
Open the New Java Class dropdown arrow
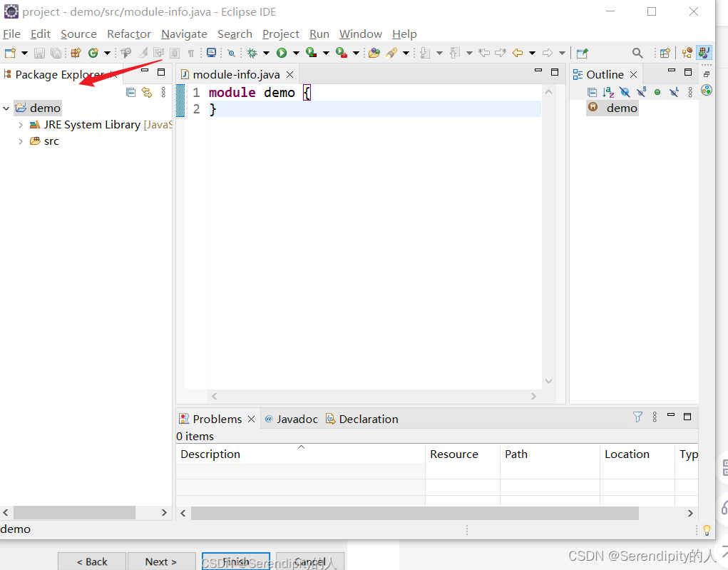(x=107, y=53)
